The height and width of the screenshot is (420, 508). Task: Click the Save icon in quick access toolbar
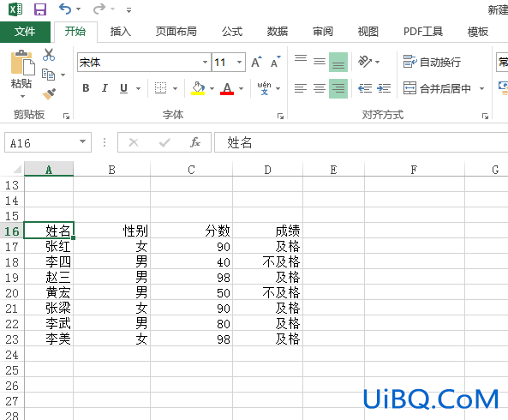pos(40,9)
